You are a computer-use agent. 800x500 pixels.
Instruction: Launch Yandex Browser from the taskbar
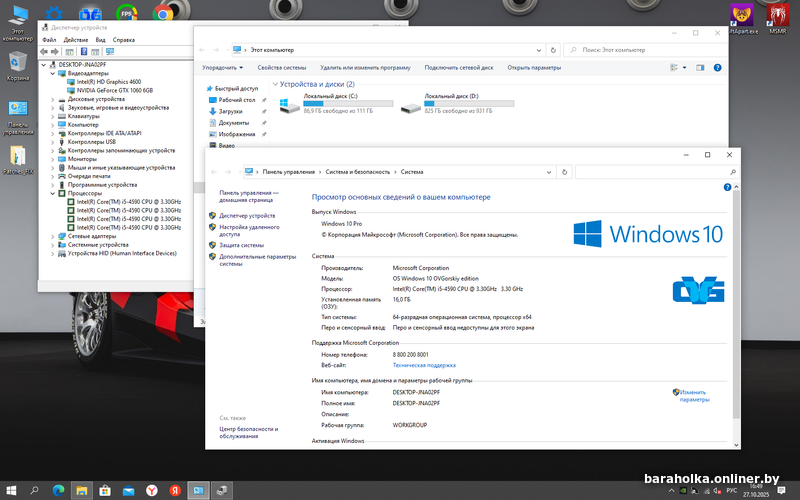pyautogui.click(x=152, y=490)
